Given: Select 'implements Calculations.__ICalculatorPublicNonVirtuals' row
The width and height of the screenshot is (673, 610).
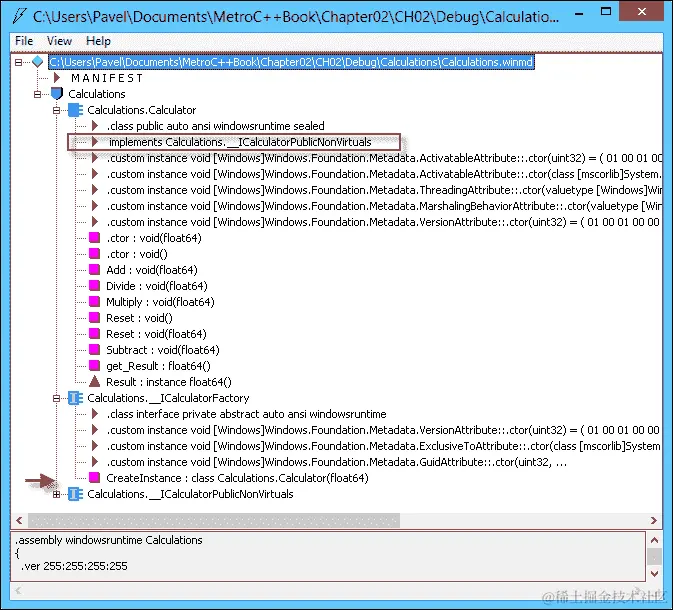Looking at the screenshot, I should (240, 142).
